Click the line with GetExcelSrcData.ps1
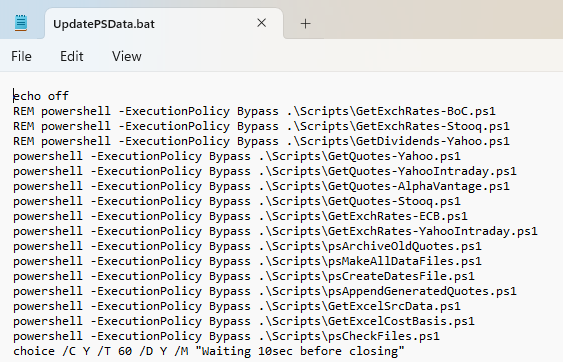Image resolution: width=563 pixels, height=362 pixels. click(x=237, y=306)
